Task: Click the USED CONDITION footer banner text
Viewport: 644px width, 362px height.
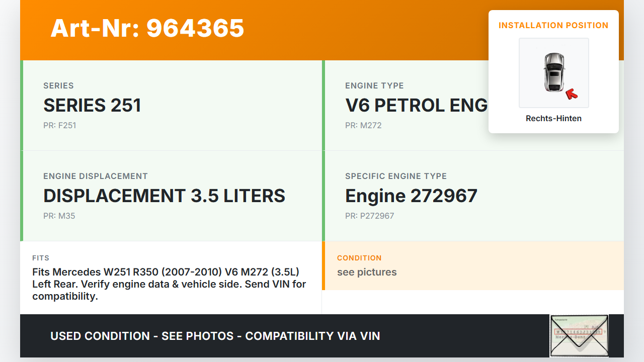Action: [215, 336]
